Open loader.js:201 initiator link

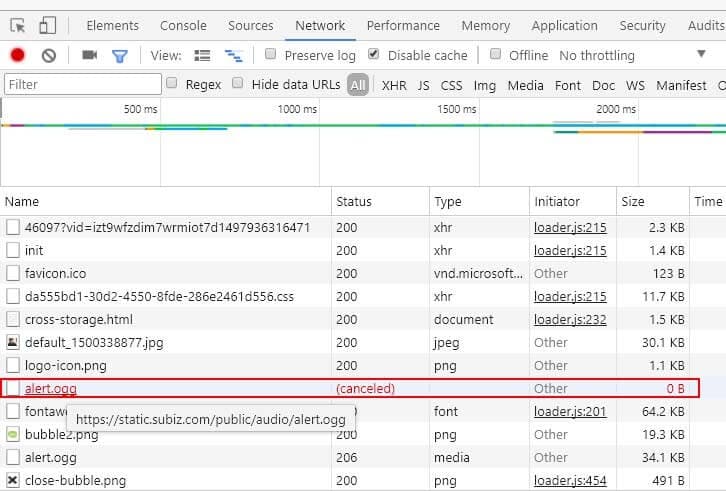pyautogui.click(x=570, y=411)
